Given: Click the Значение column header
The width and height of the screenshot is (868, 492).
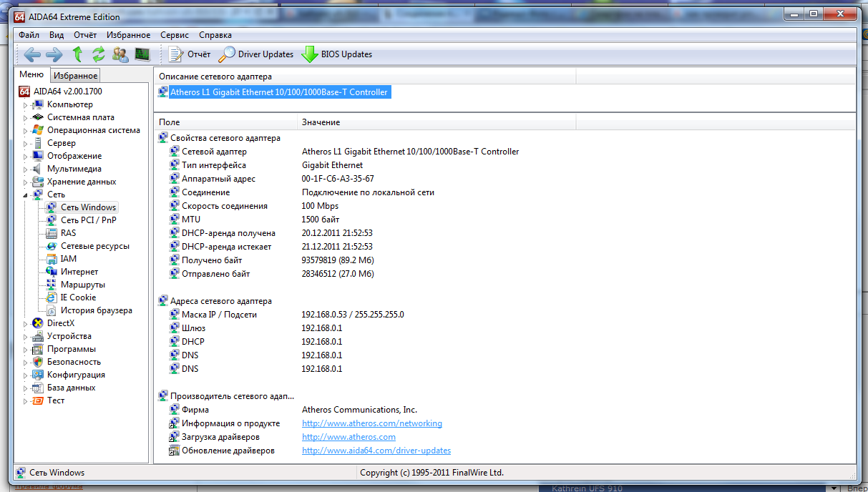Looking at the screenshot, I should [437, 122].
